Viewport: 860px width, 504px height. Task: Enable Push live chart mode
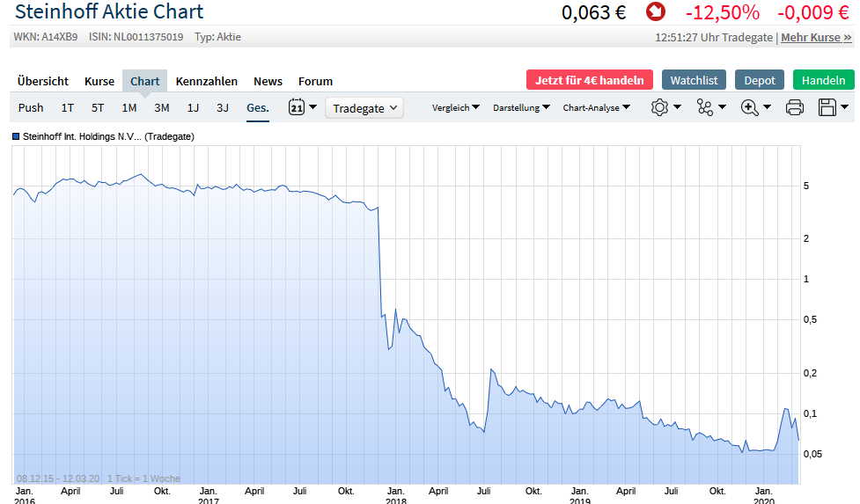point(31,107)
